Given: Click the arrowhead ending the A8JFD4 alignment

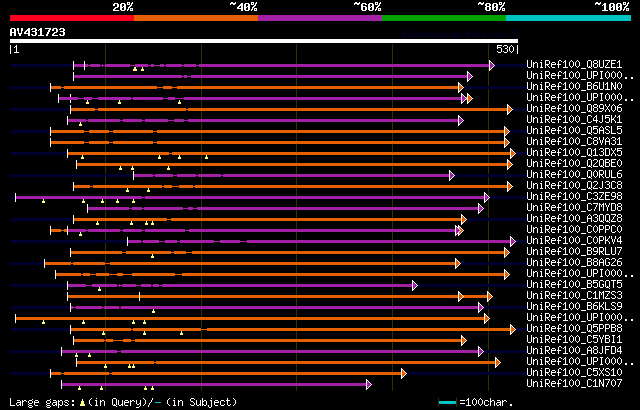Looking at the screenshot, I should 481,352.
